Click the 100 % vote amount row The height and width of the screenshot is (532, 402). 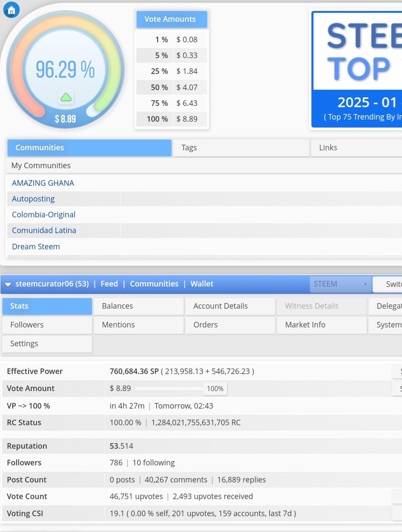(172, 119)
